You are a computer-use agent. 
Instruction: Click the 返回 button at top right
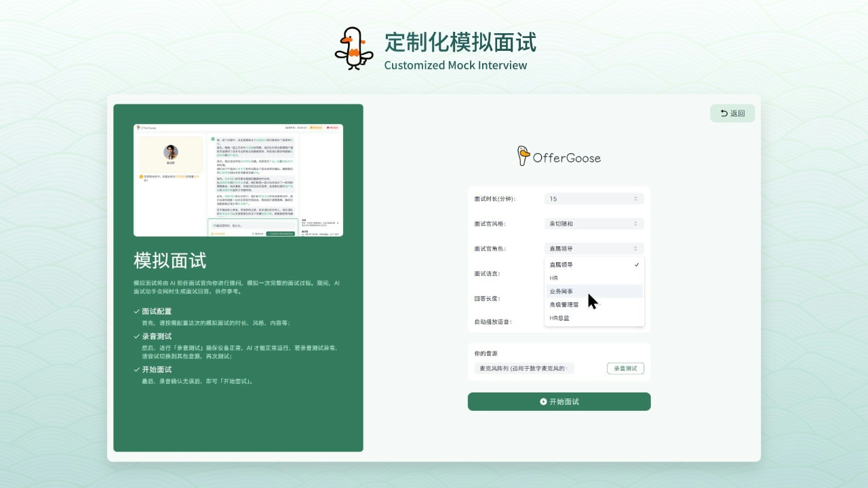pos(732,113)
